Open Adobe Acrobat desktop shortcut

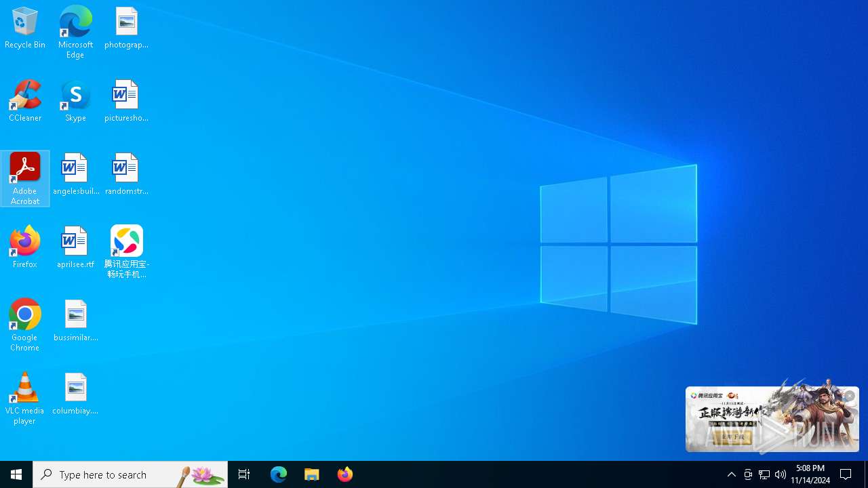coord(25,179)
